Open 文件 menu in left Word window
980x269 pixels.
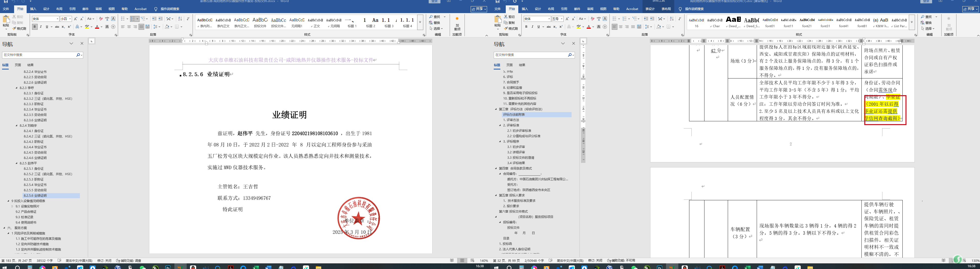[6, 9]
